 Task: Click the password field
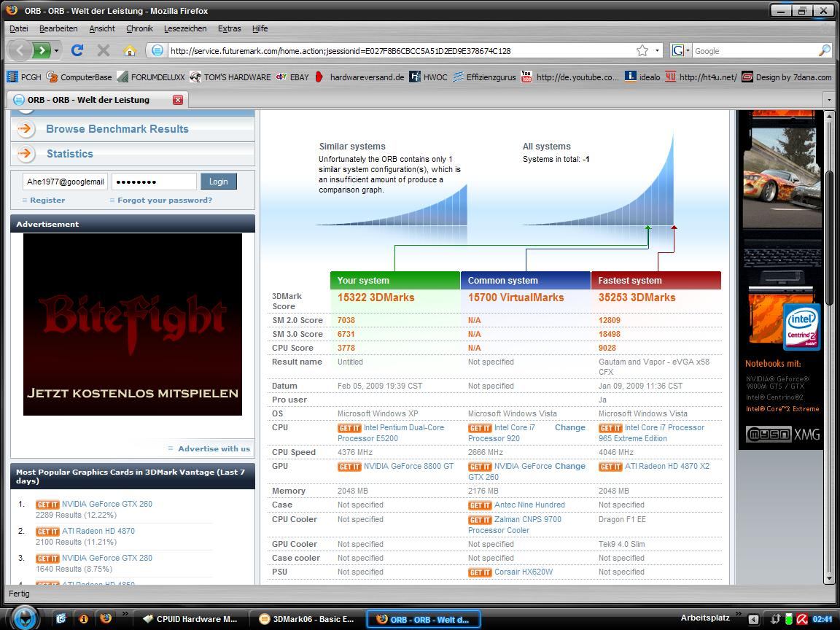pyautogui.click(x=154, y=182)
